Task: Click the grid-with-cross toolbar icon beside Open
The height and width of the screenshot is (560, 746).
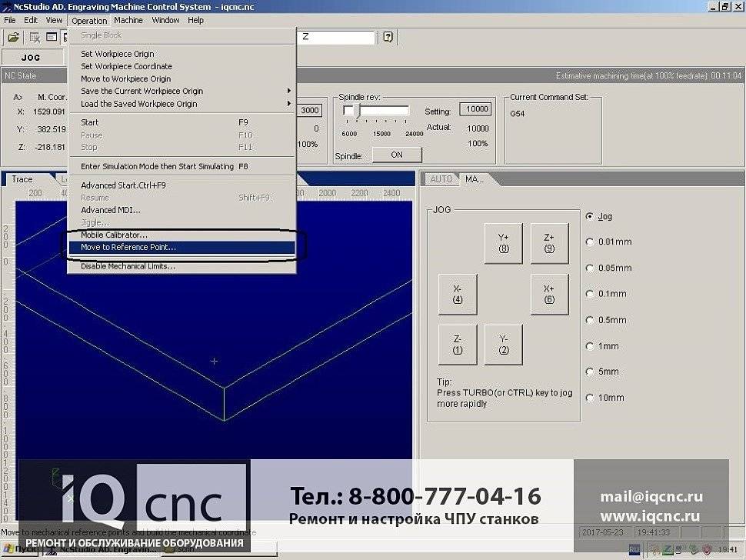Action: coord(34,37)
